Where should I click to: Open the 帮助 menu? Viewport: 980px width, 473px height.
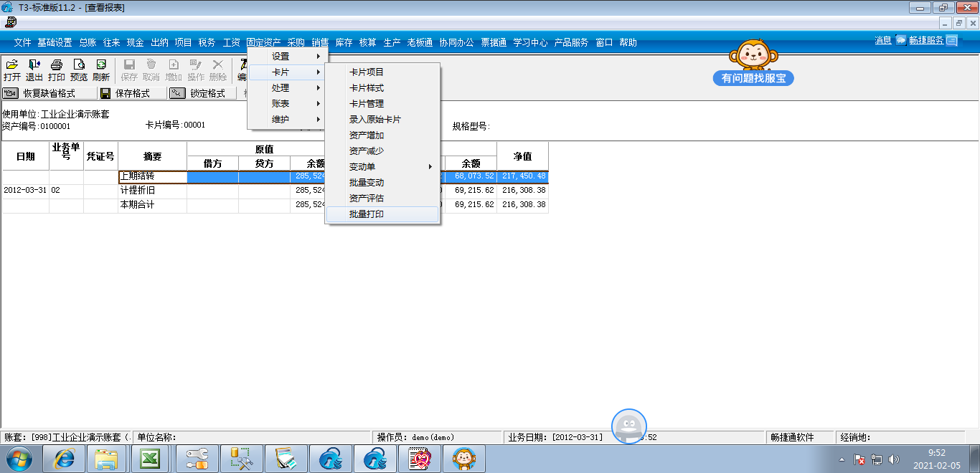coord(628,43)
